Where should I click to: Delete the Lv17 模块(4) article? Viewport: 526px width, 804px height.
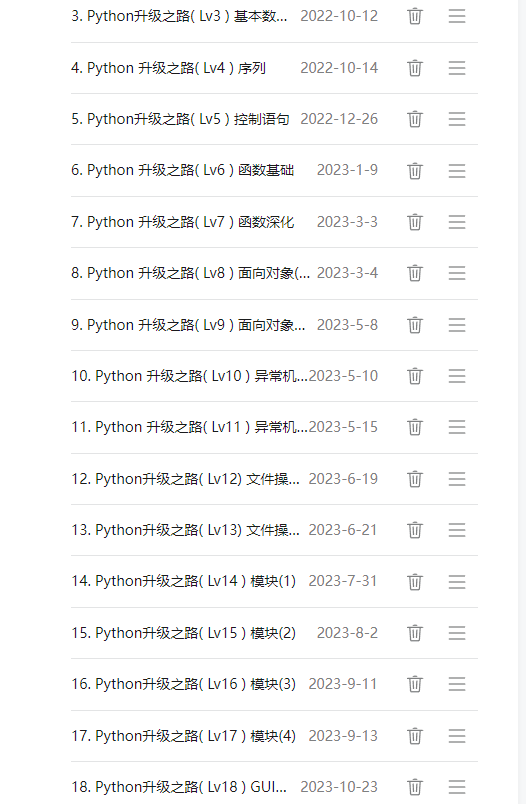tap(415, 736)
